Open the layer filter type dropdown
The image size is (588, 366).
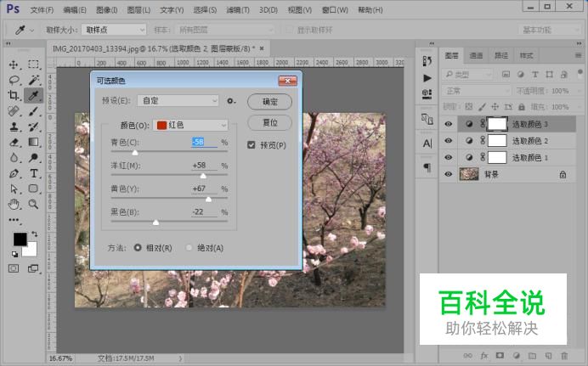[x=467, y=75]
